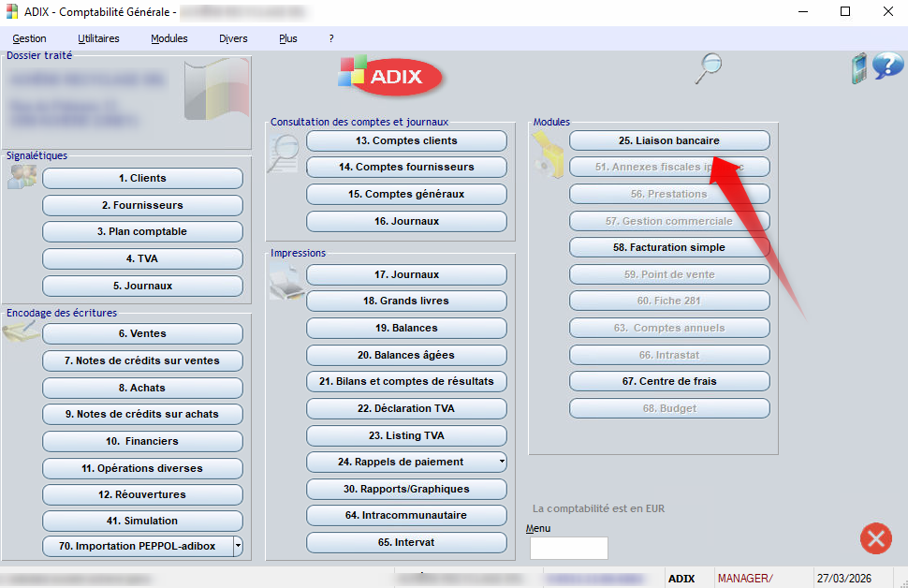This screenshot has width=908, height=588.
Task: Click the ADIX logo at top
Action: 391,76
